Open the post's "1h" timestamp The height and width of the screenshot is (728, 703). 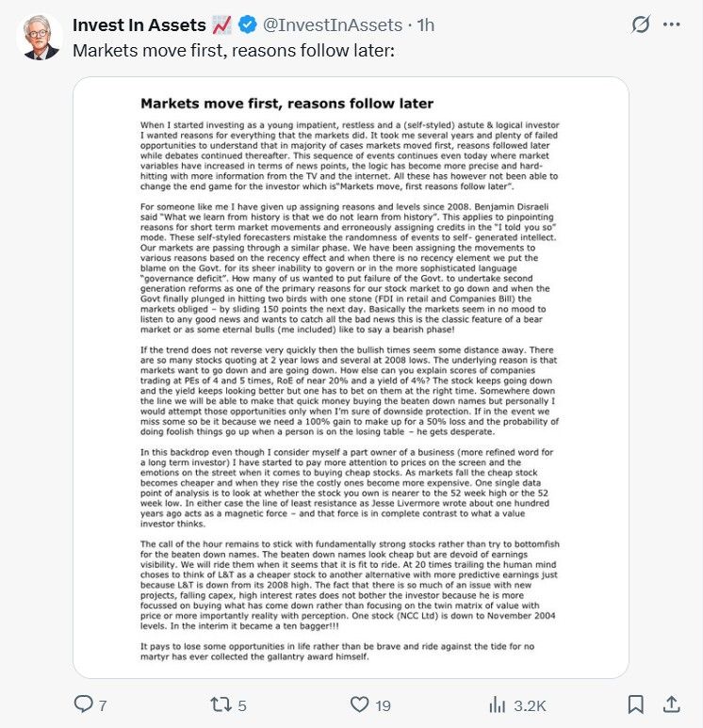pos(425,25)
